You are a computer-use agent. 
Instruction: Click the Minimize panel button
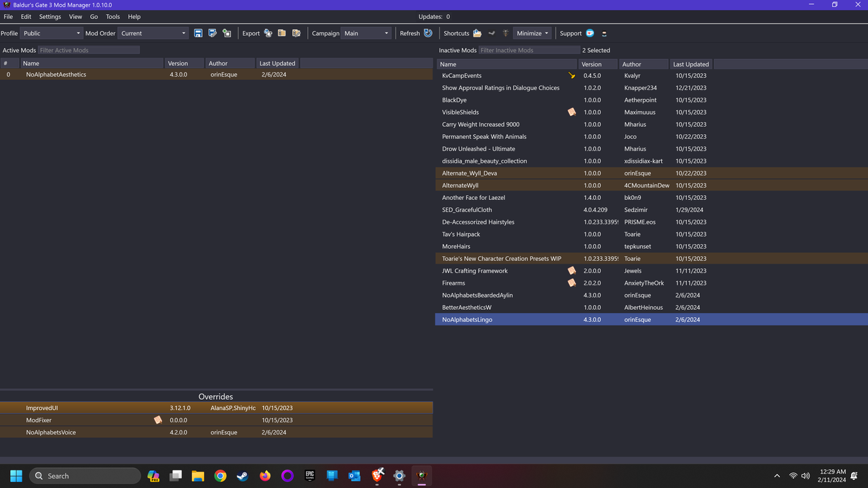click(532, 33)
